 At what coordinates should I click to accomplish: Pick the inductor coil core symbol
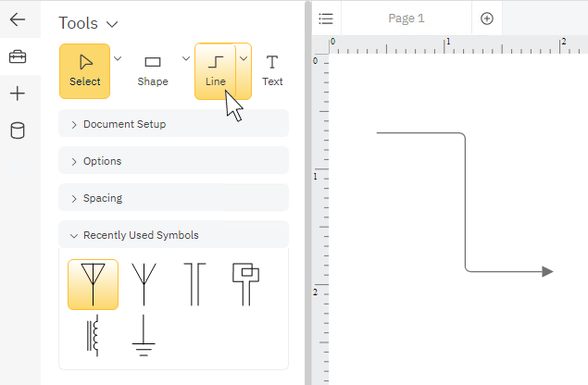click(93, 336)
